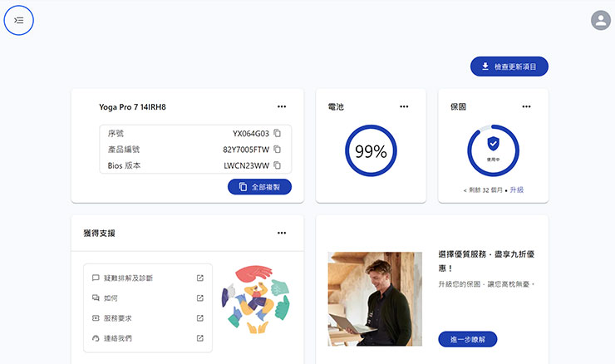This screenshot has width=615, height=364.
Task: Copy the product number 82Y7005FTW
Action: pyautogui.click(x=278, y=150)
